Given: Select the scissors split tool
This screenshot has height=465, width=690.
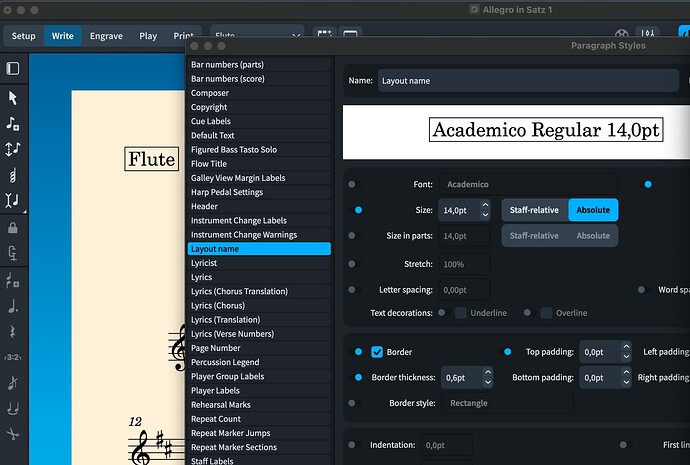Looking at the screenshot, I should point(13,434).
